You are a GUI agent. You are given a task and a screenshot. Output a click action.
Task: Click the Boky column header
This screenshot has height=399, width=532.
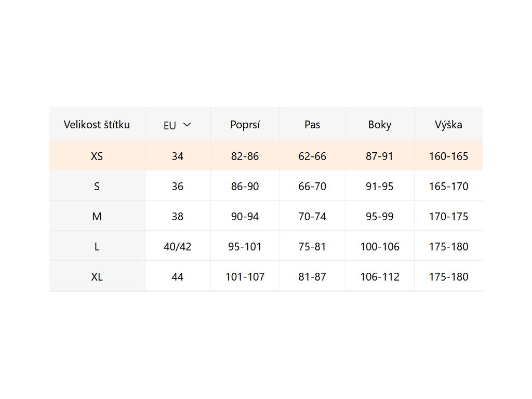click(380, 125)
